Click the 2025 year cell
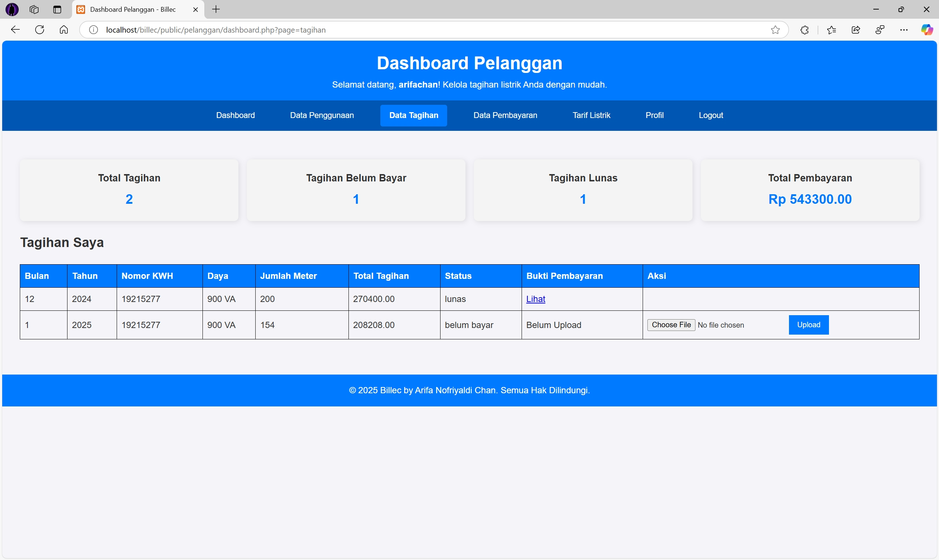Viewport: 939px width, 560px height. pos(92,325)
